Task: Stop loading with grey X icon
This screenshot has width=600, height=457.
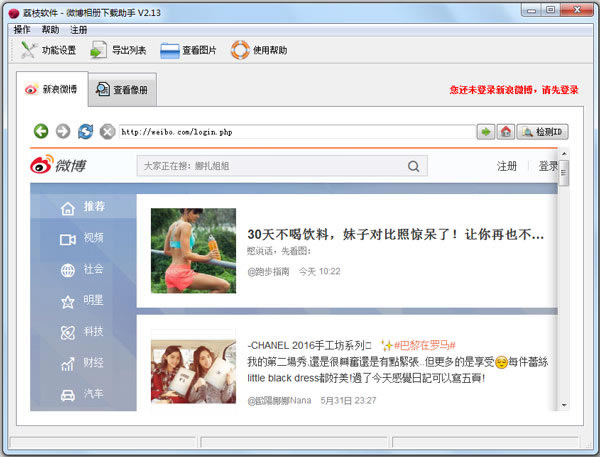Action: point(108,132)
